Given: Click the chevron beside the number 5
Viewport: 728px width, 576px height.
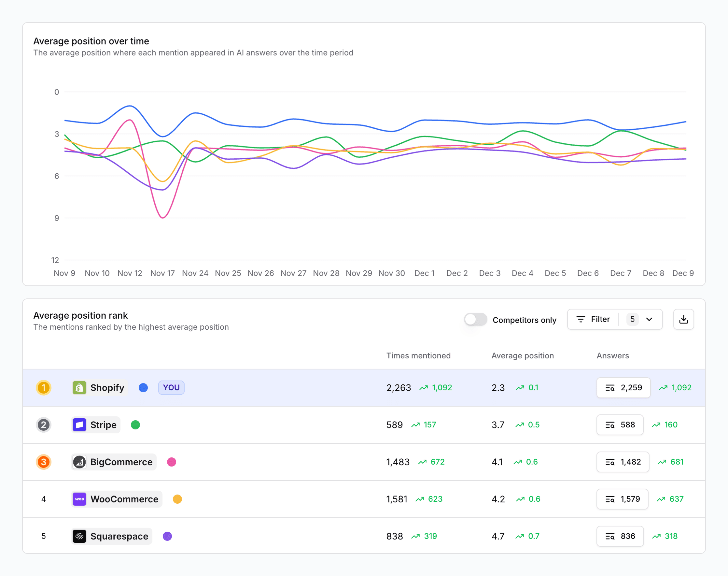Looking at the screenshot, I should pos(650,319).
